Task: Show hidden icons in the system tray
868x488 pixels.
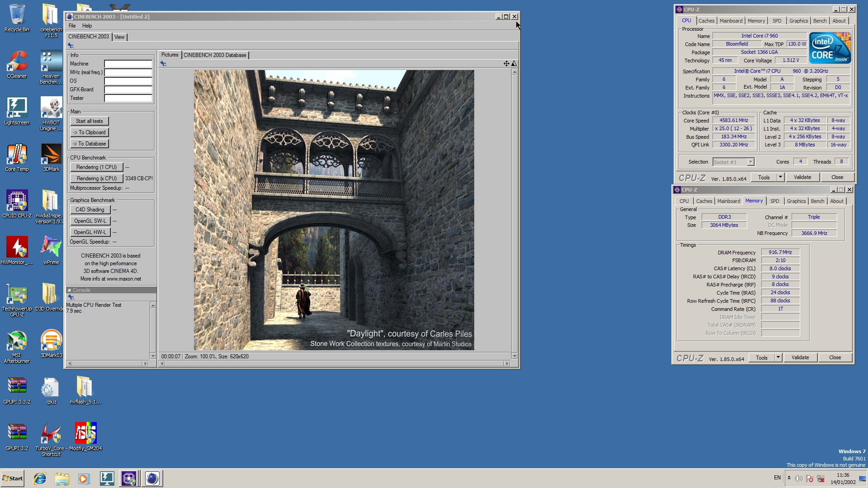Action: 789,478
